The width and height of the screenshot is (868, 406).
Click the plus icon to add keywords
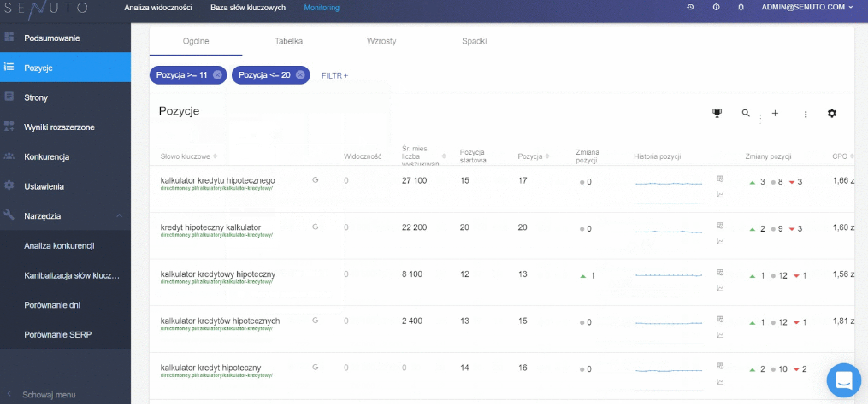point(775,114)
